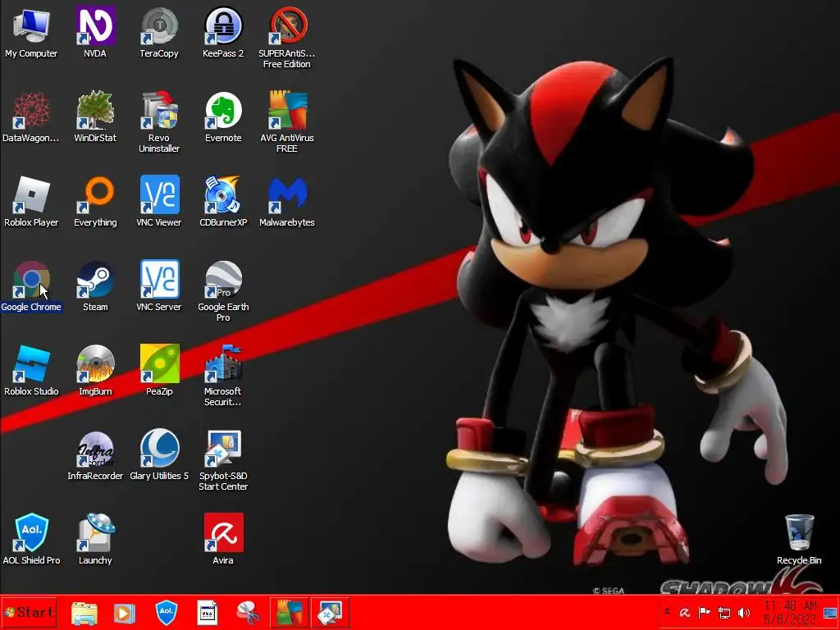
Task: Select the Roblox Player shortcut
Action: click(x=31, y=202)
